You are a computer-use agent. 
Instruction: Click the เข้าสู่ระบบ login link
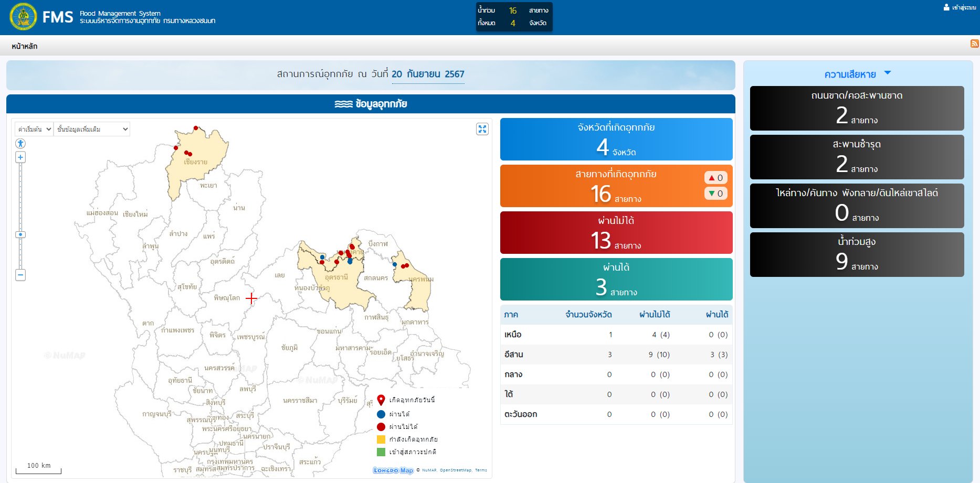tap(964, 7)
